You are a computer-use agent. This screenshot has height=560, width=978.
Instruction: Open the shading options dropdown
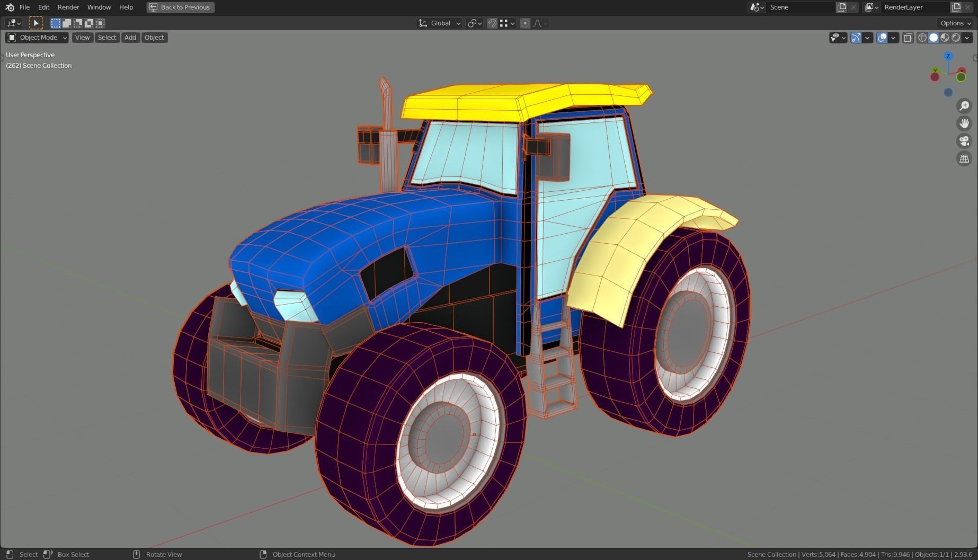tap(967, 38)
